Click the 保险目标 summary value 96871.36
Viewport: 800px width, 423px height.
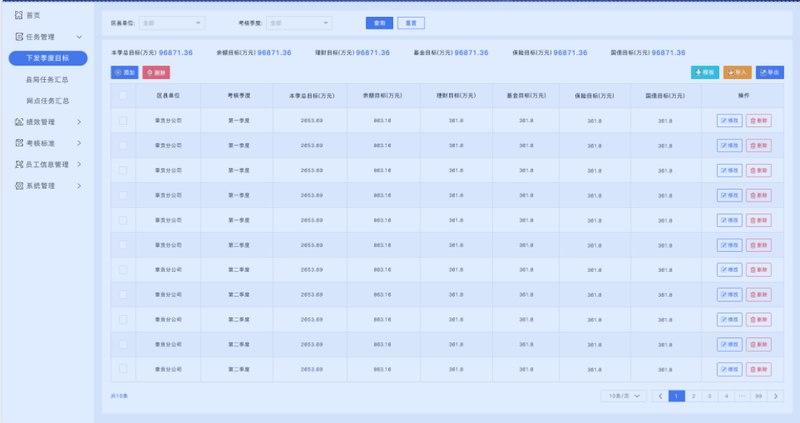[570, 53]
